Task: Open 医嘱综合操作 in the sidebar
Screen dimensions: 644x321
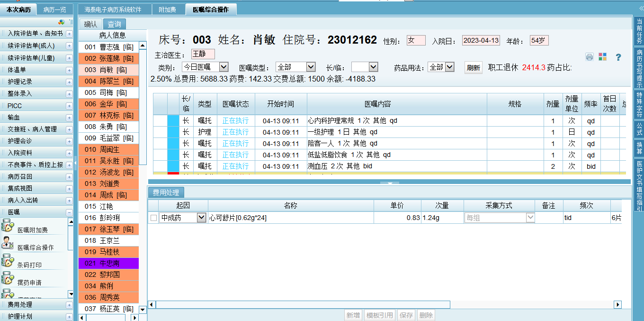Action: 36,248
